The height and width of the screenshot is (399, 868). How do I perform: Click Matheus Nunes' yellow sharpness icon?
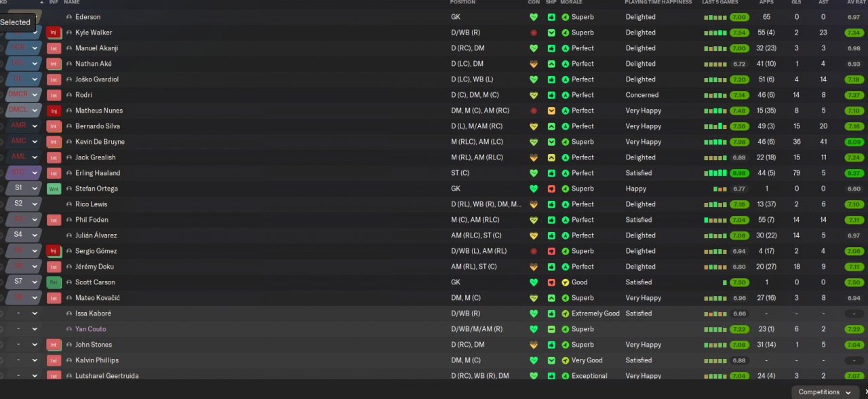[551, 111]
